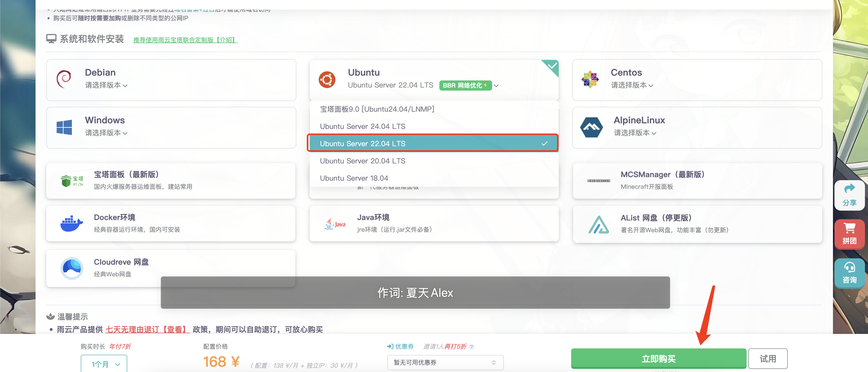Click the 系统和软件安装 section heading

click(x=92, y=39)
